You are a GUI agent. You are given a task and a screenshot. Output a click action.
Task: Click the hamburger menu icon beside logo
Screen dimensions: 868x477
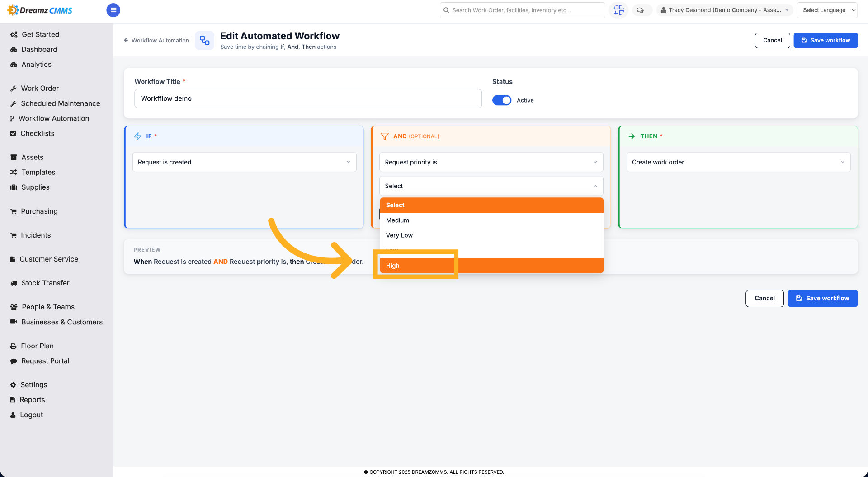point(113,10)
